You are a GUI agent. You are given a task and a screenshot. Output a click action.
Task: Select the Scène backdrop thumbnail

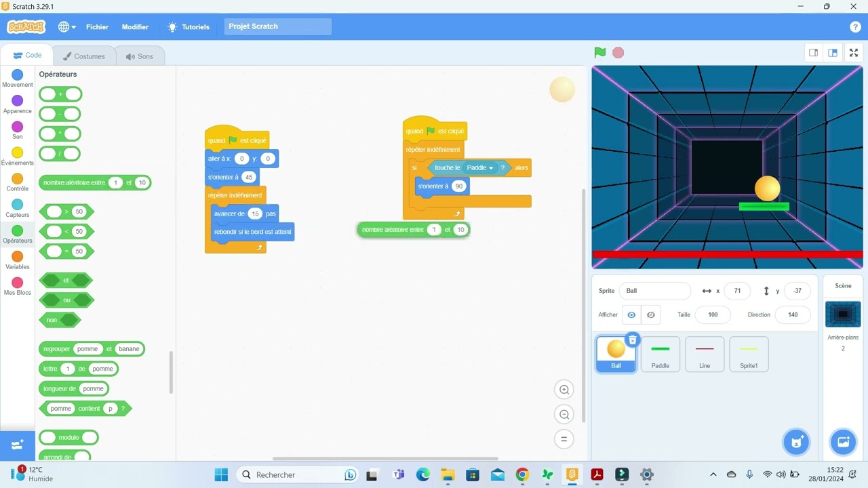[843, 314]
